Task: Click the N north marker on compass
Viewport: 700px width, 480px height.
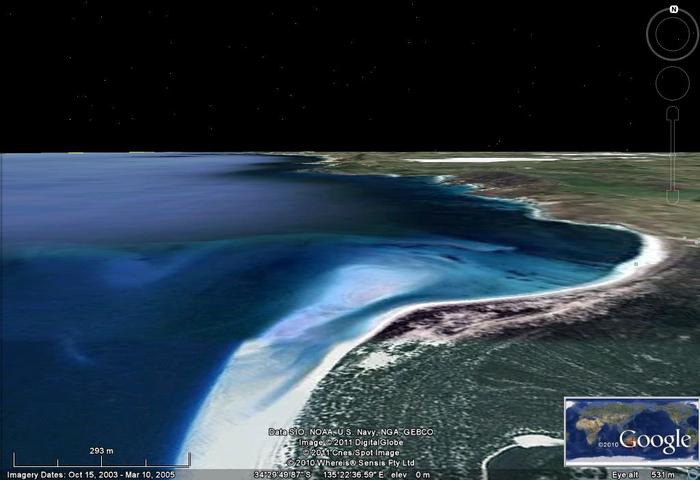Action: point(672,10)
